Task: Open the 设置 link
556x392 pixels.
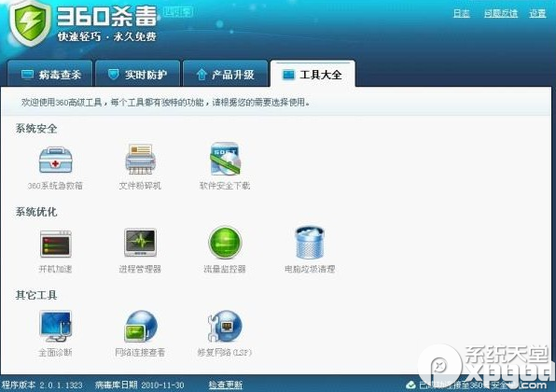Action: point(537,13)
